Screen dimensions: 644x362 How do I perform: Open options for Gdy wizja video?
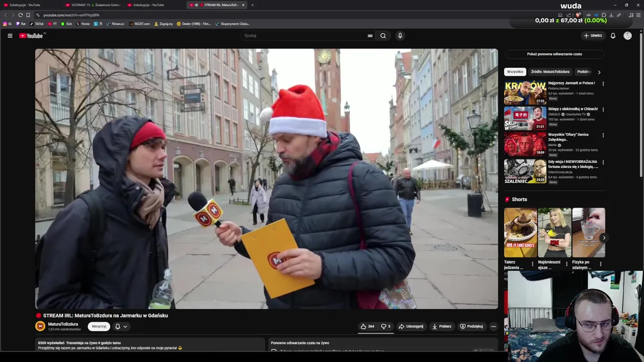(x=603, y=162)
